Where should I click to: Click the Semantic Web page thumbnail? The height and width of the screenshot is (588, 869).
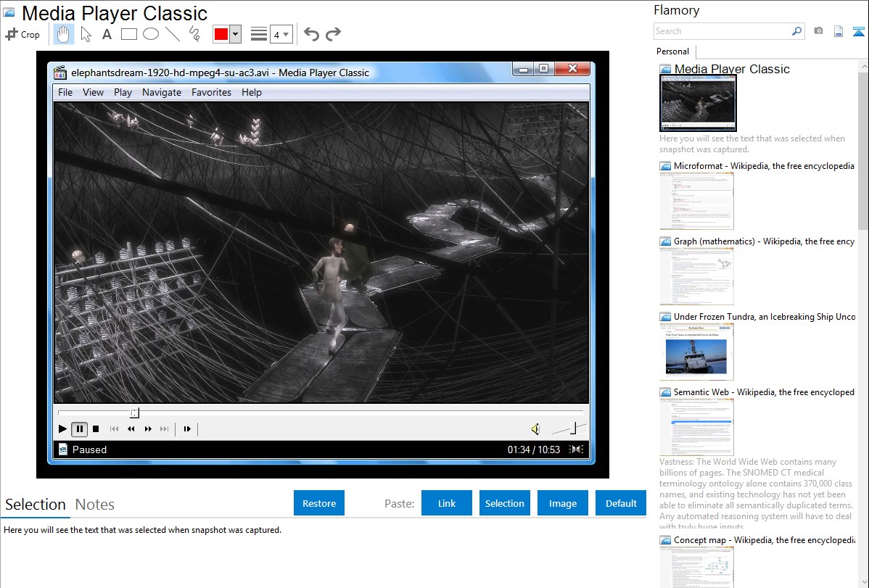(696, 427)
